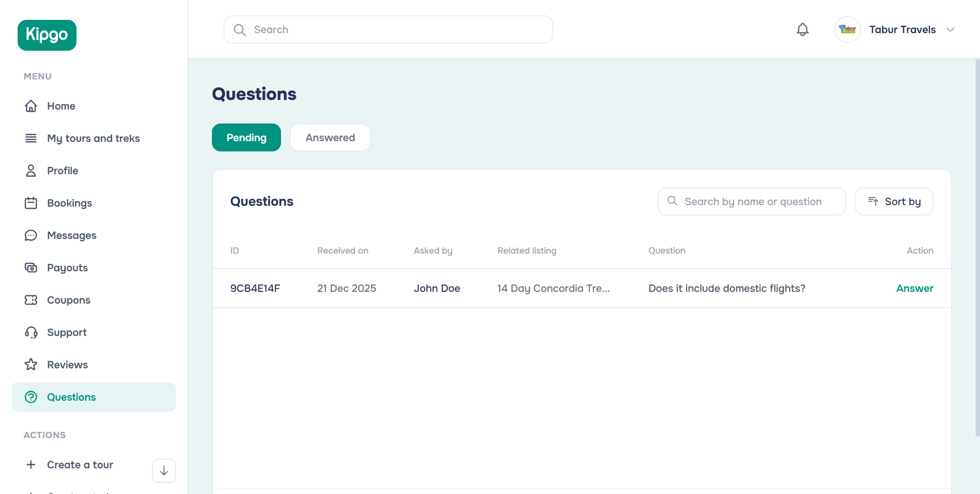Open the Sort by options
Screen dimensions: 980x494
(894, 201)
